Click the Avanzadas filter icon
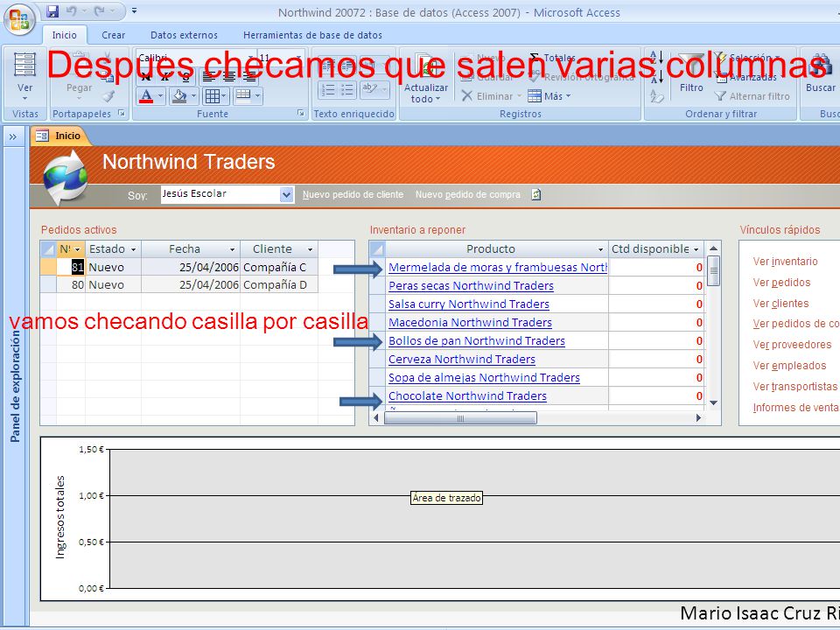 point(722,78)
